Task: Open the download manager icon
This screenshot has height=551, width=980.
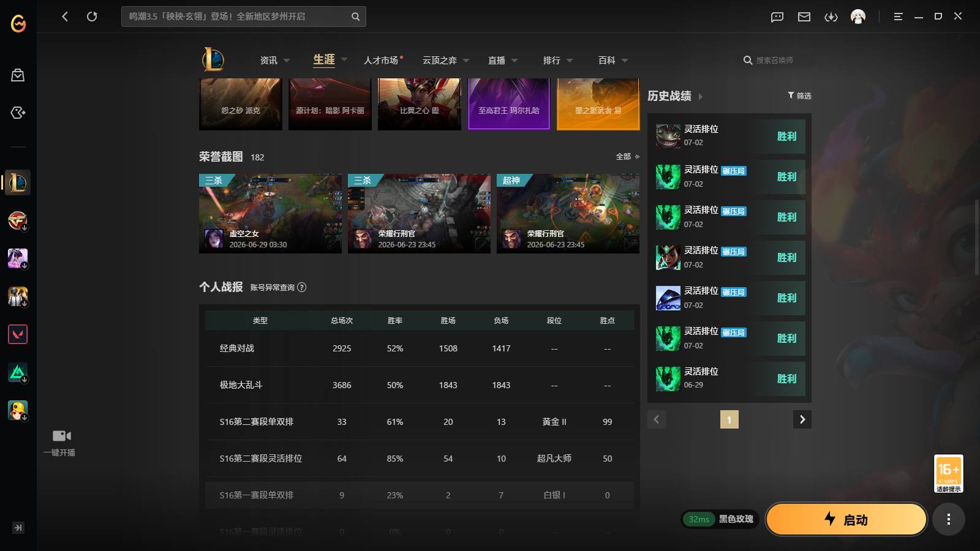Action: pos(831,17)
